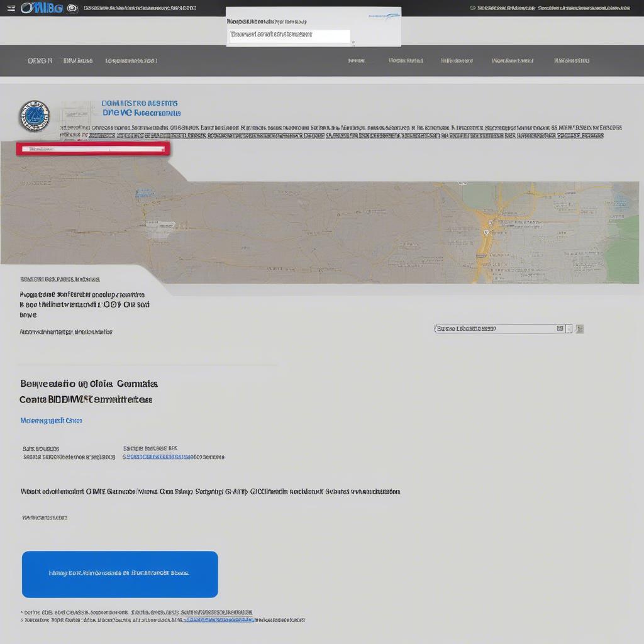Open the blue link below the welcome heading
This screenshot has height=644, width=644.
click(x=50, y=420)
